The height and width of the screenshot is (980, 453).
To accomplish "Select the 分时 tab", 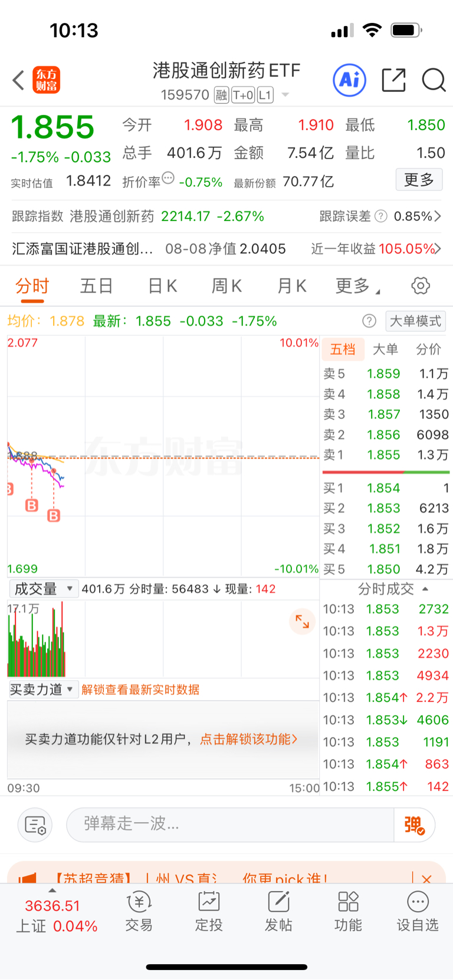I will pos(32,286).
